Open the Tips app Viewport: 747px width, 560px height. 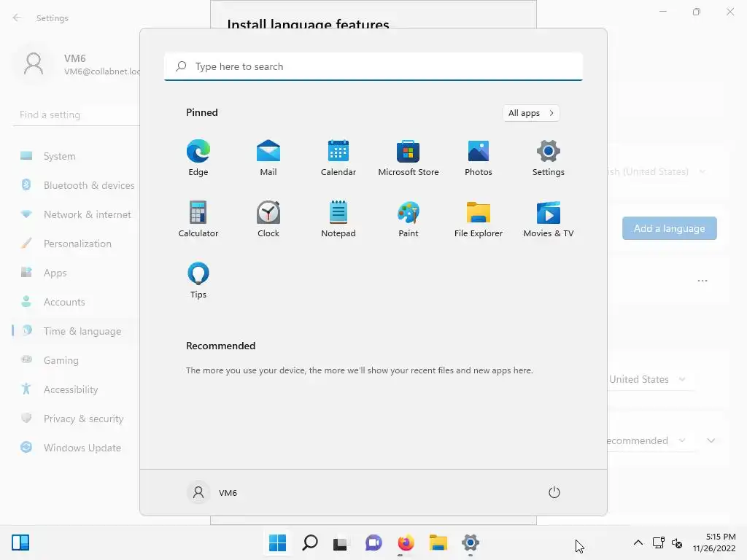(198, 281)
